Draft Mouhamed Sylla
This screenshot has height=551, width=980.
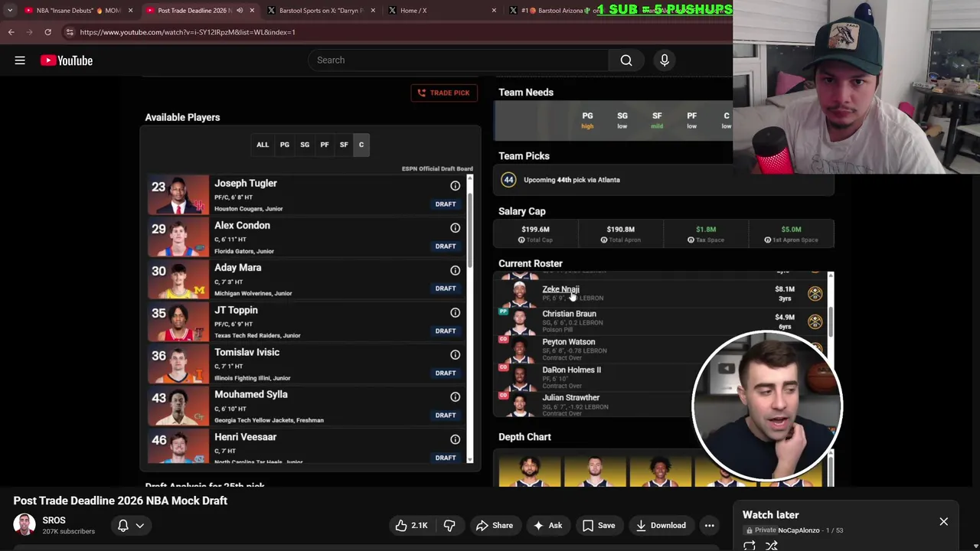pos(446,415)
